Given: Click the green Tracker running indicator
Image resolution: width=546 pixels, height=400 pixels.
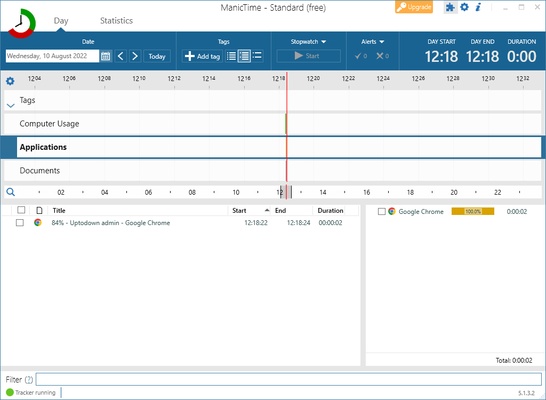Looking at the screenshot, I should 10,392.
